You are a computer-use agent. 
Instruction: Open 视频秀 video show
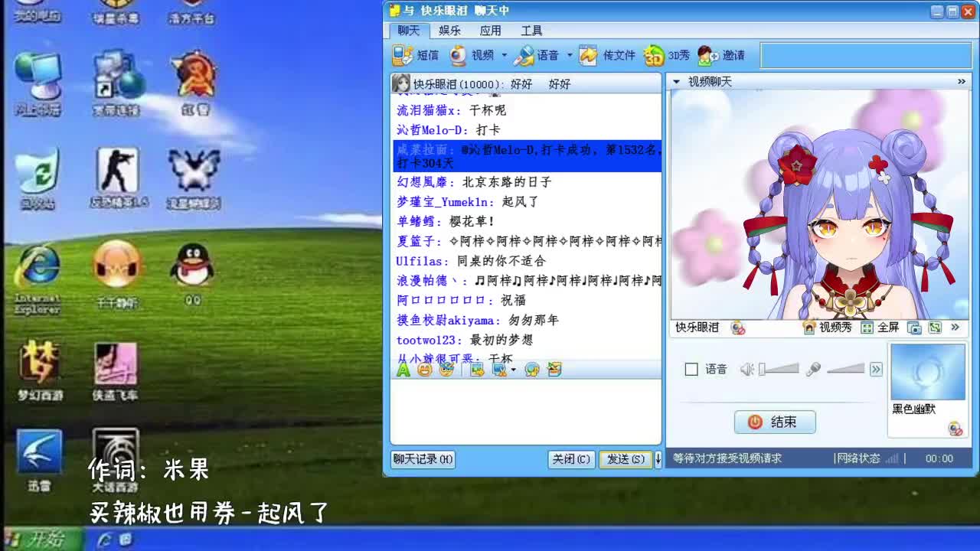click(x=827, y=328)
